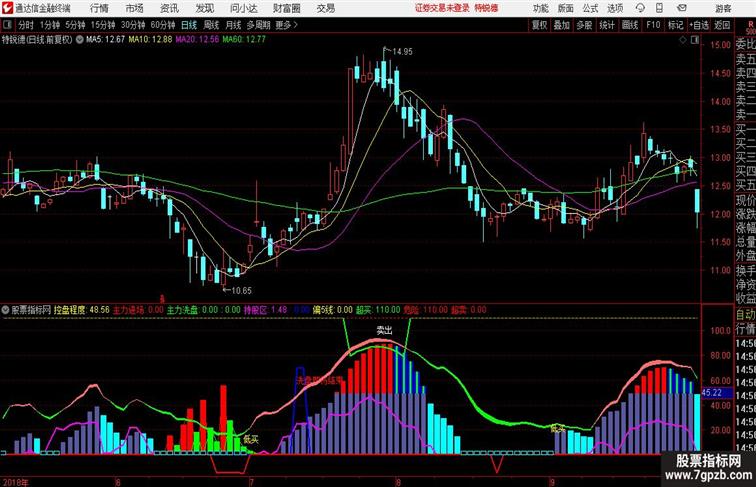Expand the sub-chart indicator dropdown beside 股票指标网
Viewport: 756px width, 487px height.
5,310
